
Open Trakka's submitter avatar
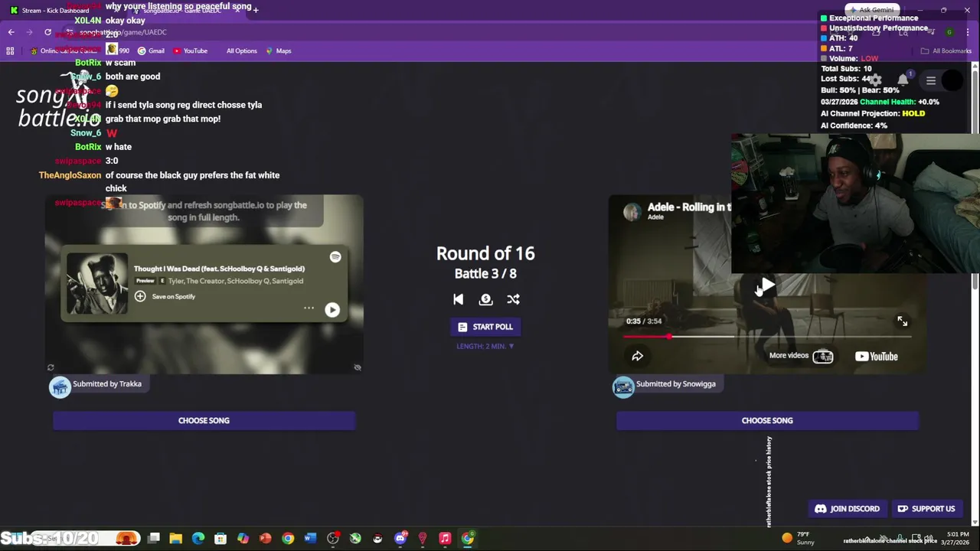(x=60, y=387)
